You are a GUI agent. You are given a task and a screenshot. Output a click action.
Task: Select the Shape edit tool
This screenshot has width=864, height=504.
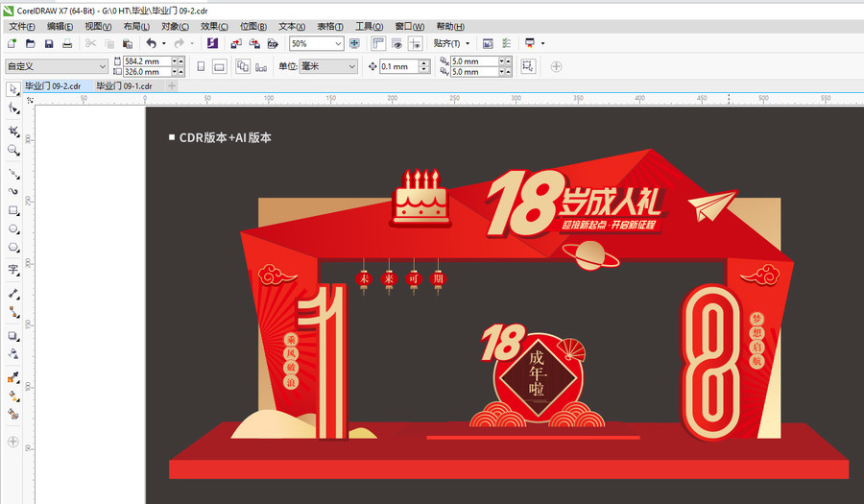(x=13, y=108)
